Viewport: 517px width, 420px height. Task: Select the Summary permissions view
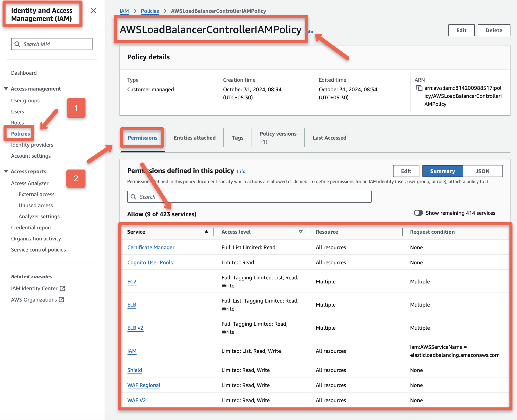pos(443,171)
